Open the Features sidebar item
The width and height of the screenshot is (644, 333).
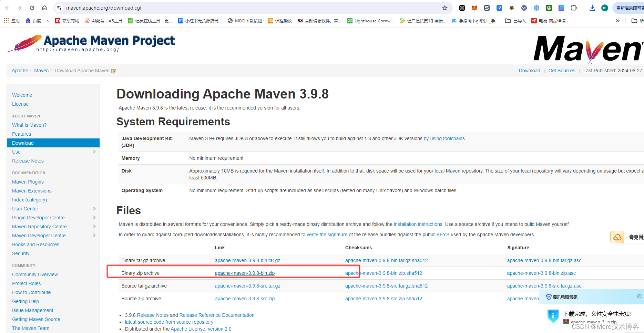[21, 134]
